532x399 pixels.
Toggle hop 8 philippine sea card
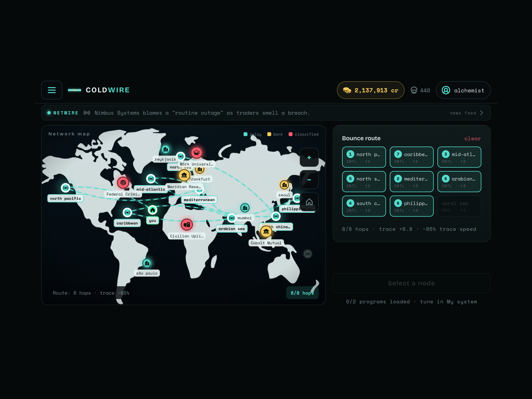tap(412, 206)
